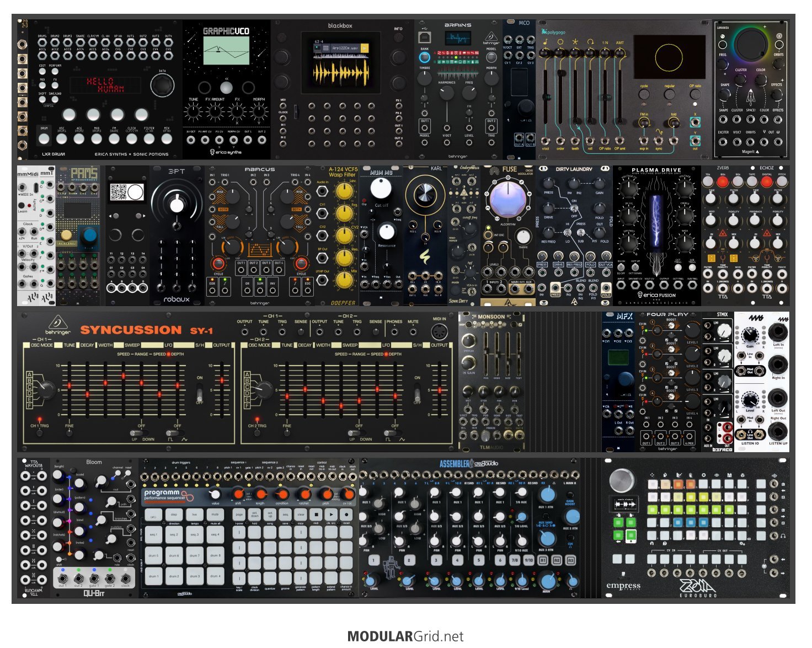This screenshot has height=648, width=812.
Task: Click the value knob on Programm
Action: point(215,494)
